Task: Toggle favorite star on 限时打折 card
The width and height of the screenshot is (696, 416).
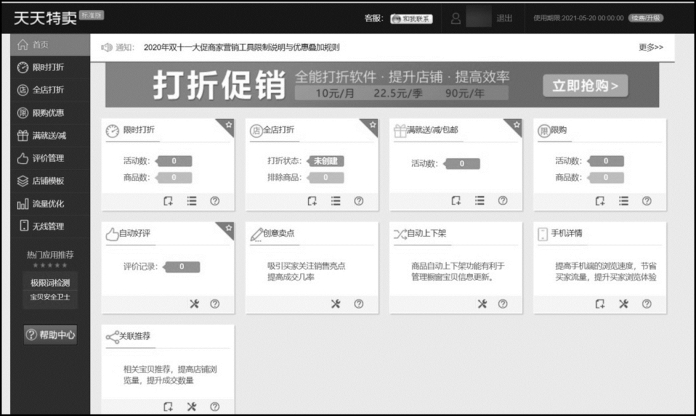Action: pos(228,125)
